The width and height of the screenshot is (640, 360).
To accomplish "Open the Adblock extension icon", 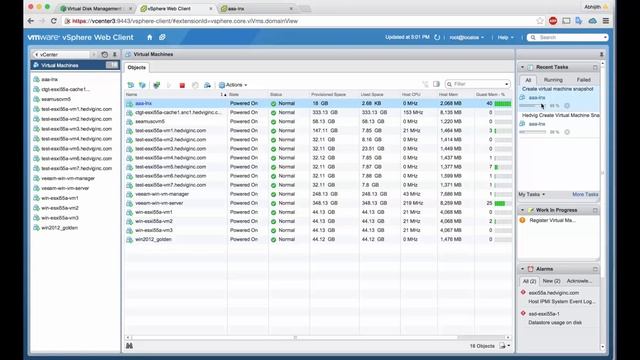I will click(553, 21).
